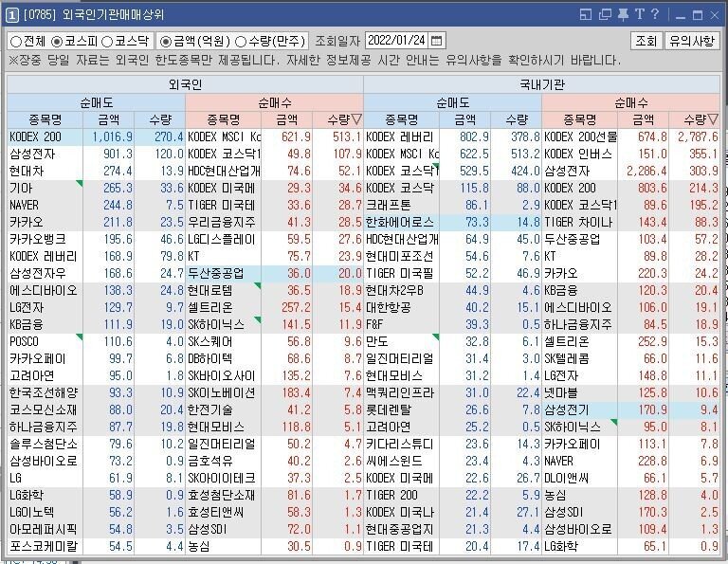Click the 조회 search button

(x=646, y=41)
